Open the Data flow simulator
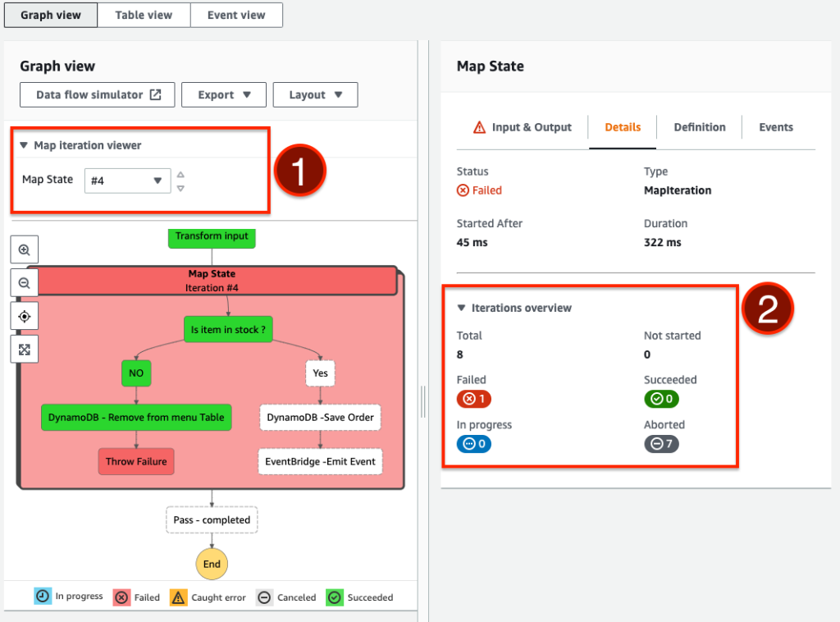 pos(97,94)
